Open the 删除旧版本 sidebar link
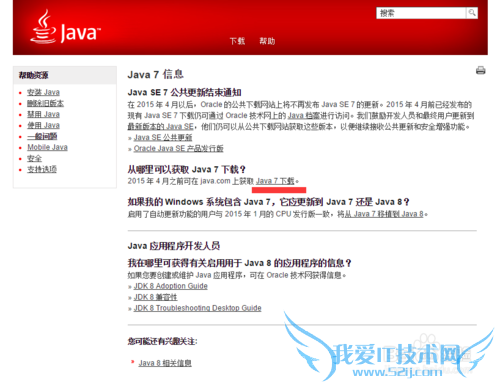 pos(45,103)
